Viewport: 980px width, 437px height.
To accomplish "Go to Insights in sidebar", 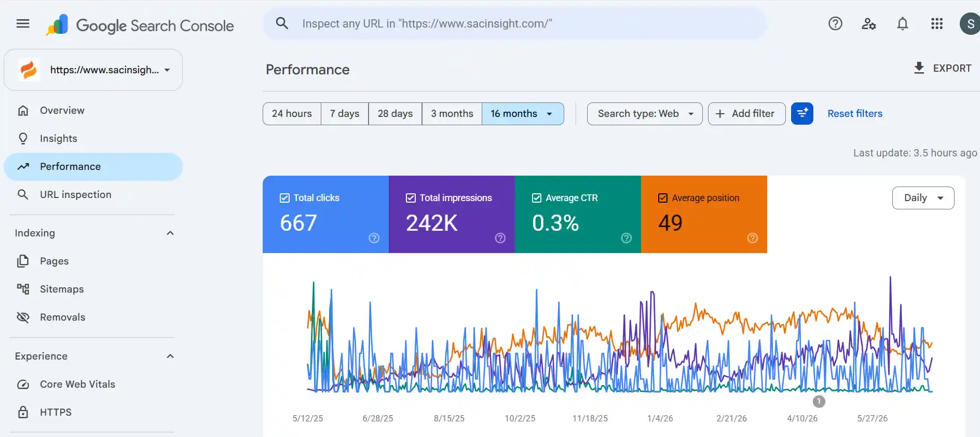I will coord(93,139).
